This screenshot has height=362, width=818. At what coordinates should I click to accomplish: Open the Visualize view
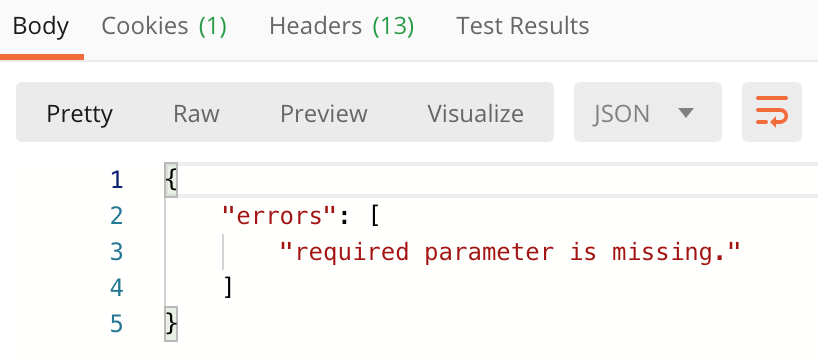click(x=475, y=113)
